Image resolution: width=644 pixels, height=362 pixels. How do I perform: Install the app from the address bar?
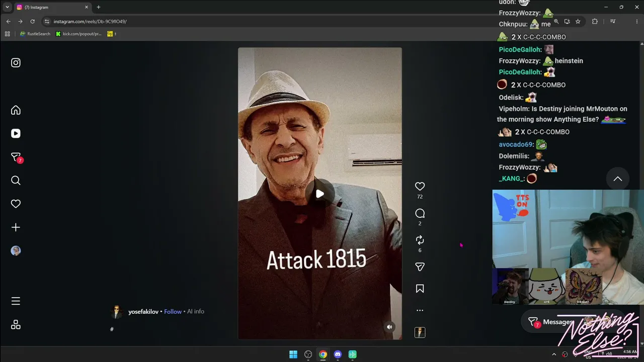567,22
